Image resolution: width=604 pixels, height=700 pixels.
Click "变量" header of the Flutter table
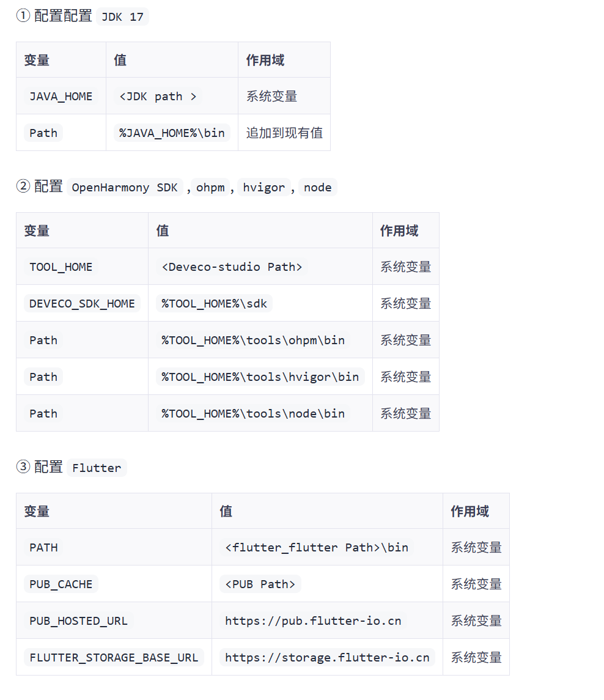pyautogui.click(x=37, y=511)
